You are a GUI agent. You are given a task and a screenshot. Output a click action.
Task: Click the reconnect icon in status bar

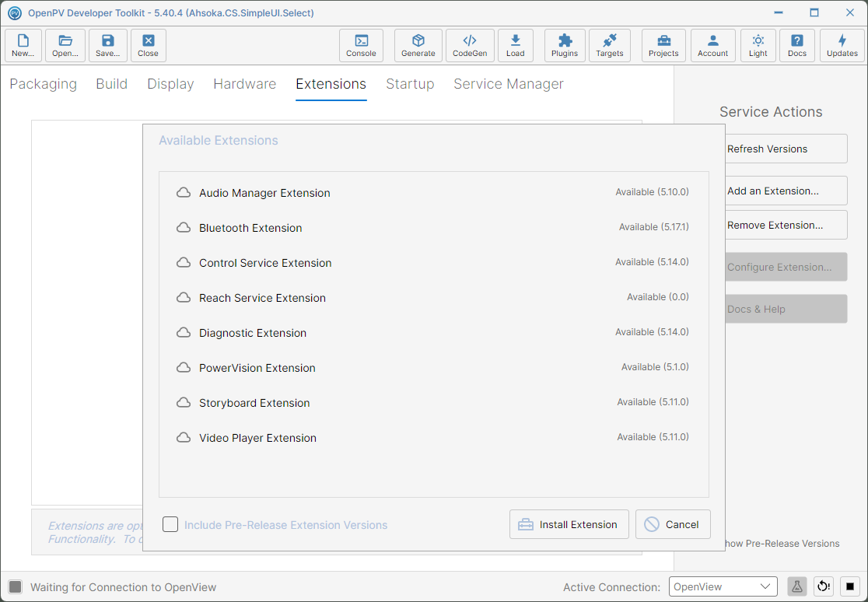click(824, 586)
